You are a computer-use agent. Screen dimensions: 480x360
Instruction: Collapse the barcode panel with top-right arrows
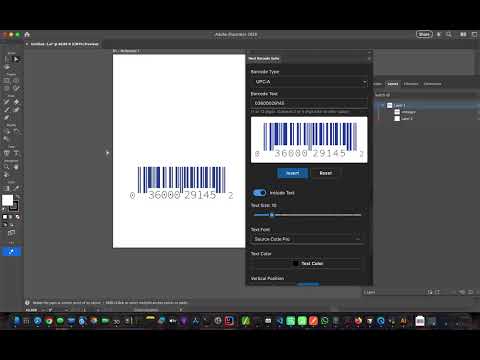[x=369, y=52]
